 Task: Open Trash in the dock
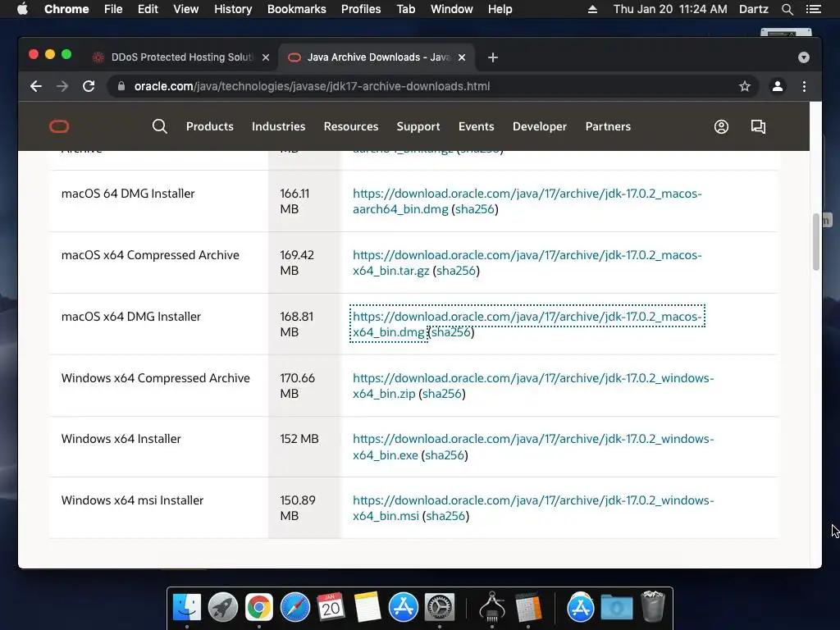pos(652,606)
